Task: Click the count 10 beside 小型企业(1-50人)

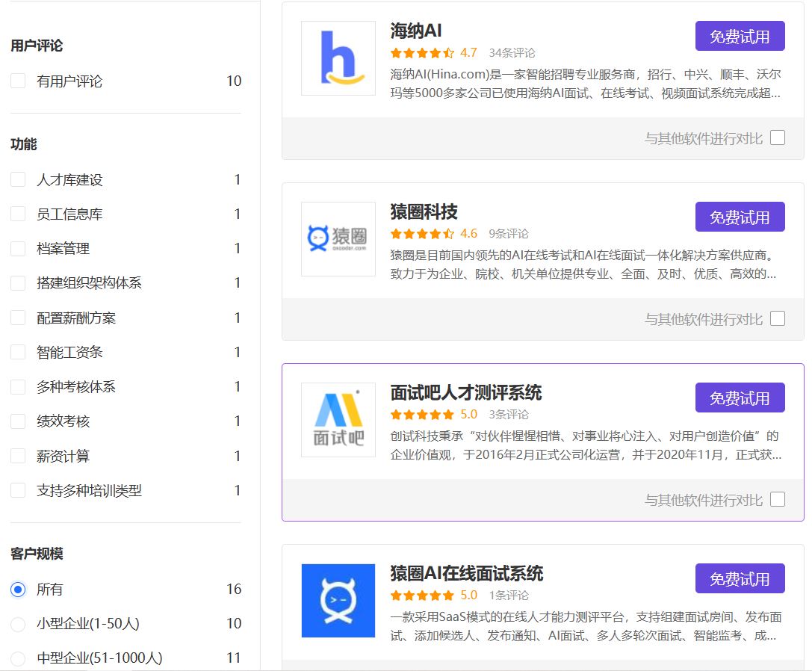Action: point(234,624)
